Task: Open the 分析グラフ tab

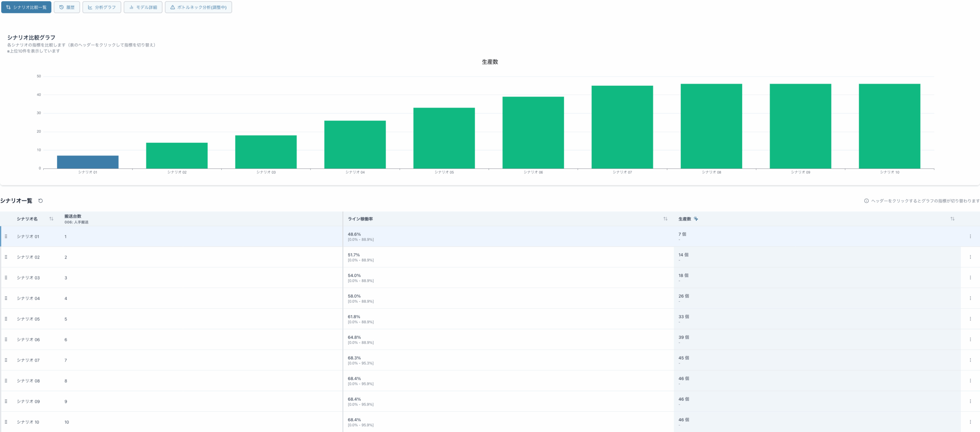Action: pyautogui.click(x=101, y=7)
